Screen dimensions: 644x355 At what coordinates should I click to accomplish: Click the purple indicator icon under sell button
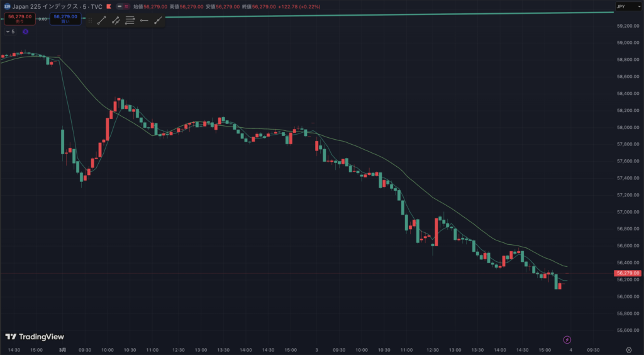[x=26, y=31]
